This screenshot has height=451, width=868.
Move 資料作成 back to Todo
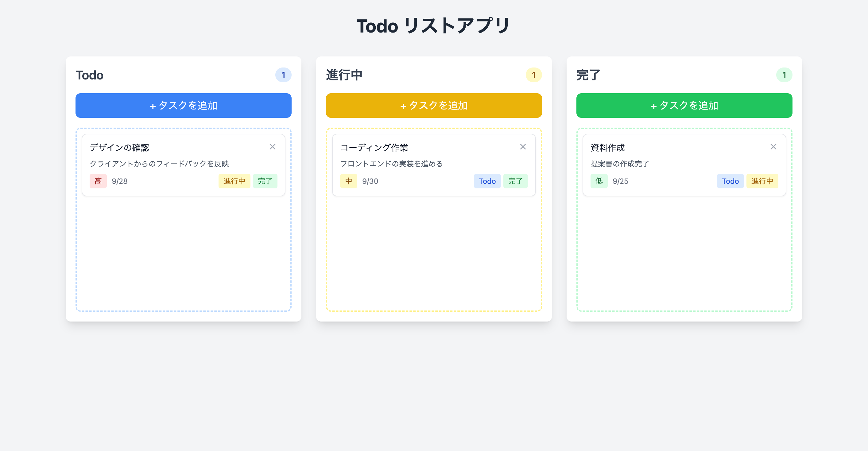730,181
